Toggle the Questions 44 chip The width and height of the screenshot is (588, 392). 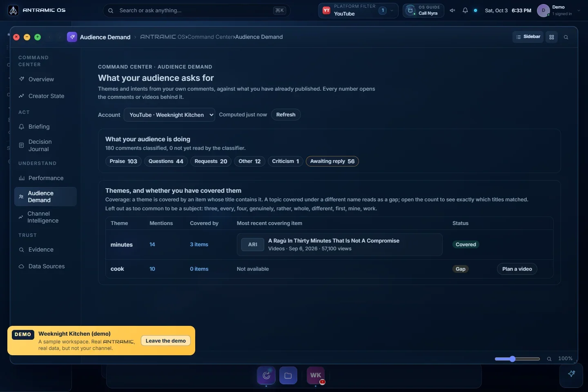point(166,161)
